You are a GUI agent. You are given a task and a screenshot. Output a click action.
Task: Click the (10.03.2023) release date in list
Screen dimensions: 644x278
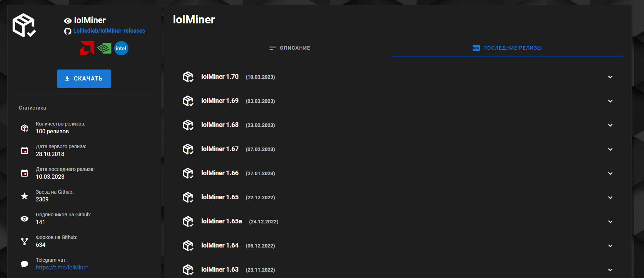click(260, 77)
